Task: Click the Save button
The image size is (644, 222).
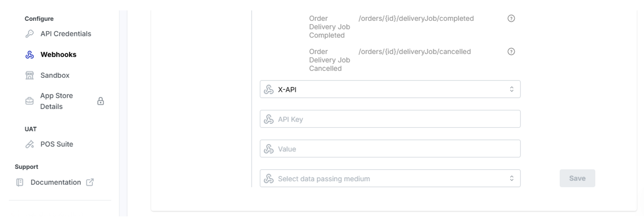Action: 577,178
